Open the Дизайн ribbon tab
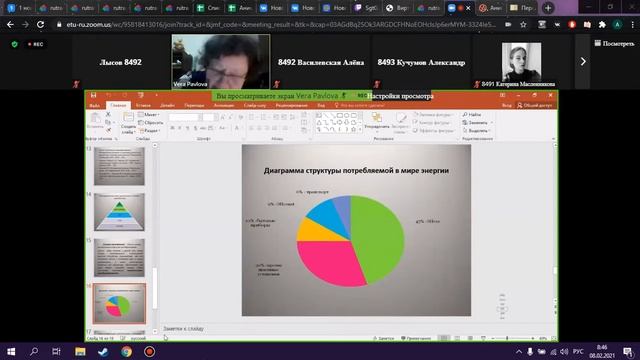 (167, 105)
